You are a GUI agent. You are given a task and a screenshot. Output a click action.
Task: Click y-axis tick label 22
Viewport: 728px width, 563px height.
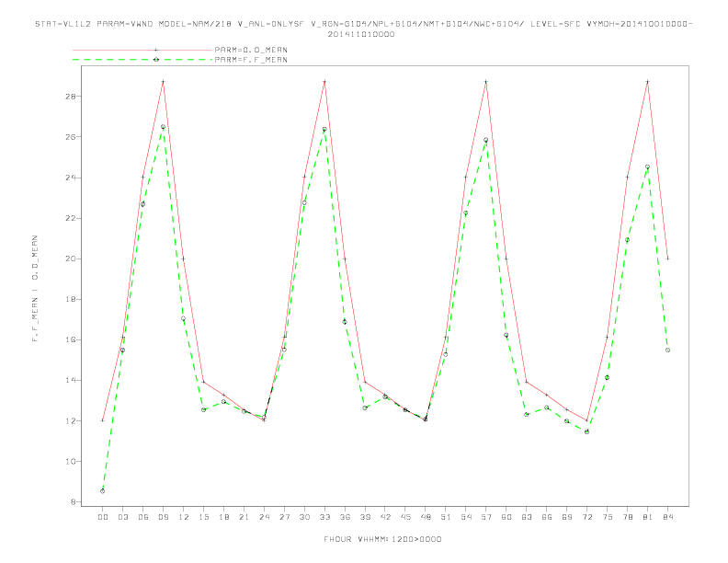pyautogui.click(x=71, y=218)
